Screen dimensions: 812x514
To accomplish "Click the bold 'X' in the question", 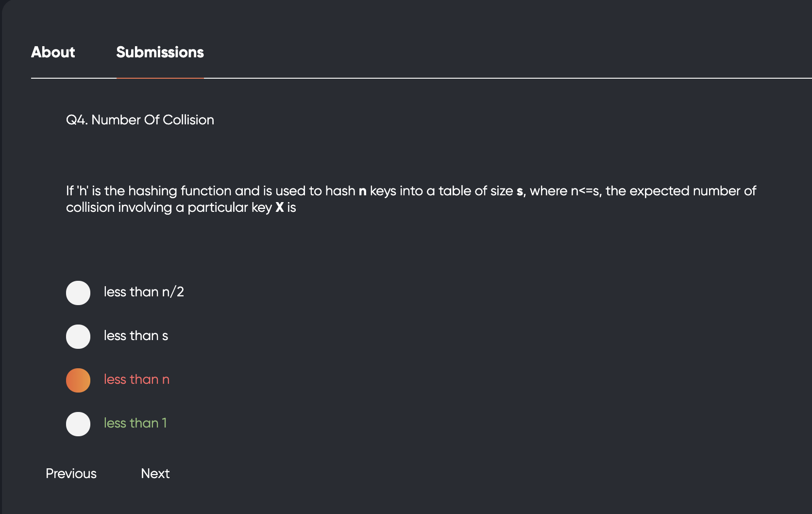I will 279,207.
